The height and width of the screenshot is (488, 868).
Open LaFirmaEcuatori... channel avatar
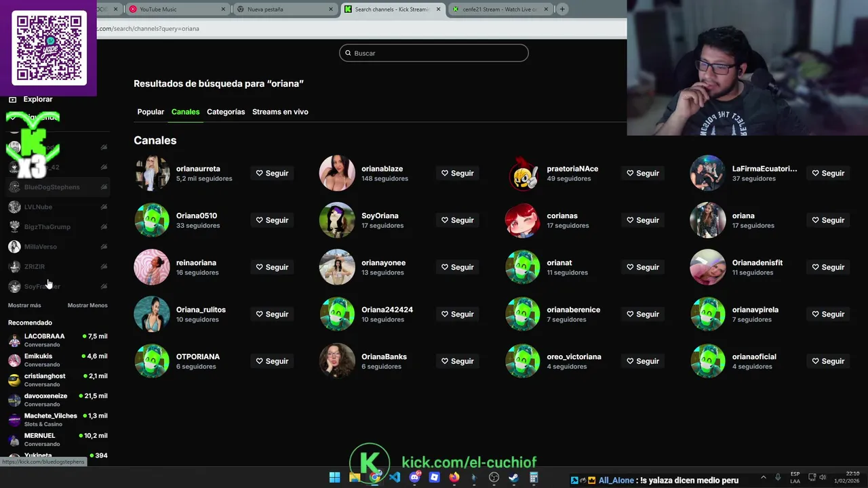708,174
